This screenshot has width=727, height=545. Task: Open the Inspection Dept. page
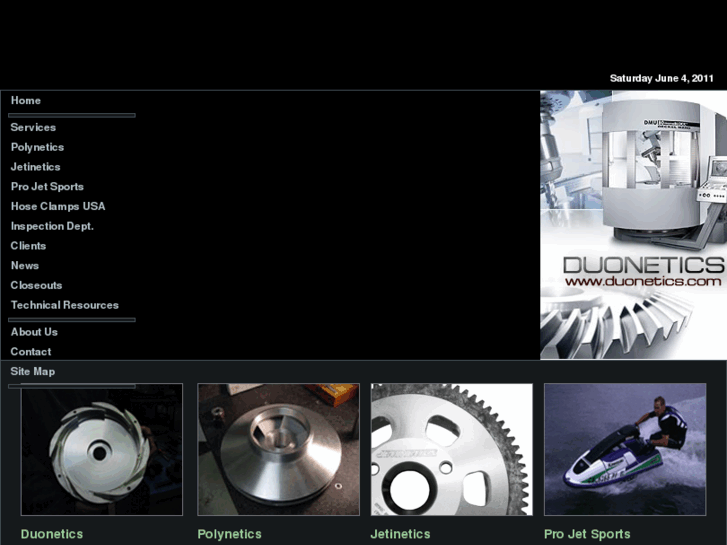(52, 226)
